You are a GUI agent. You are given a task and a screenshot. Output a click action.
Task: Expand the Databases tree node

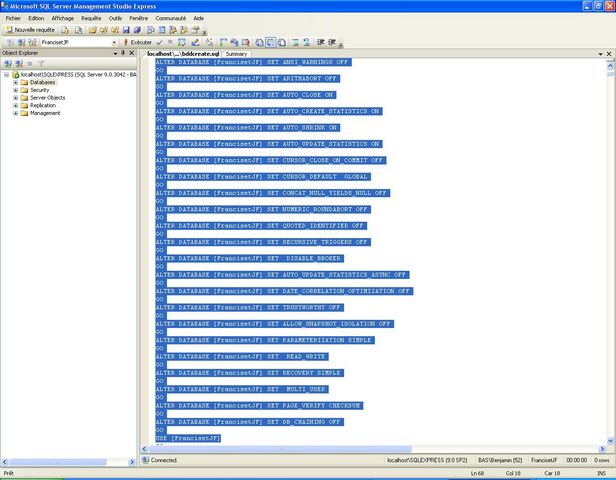[15, 82]
